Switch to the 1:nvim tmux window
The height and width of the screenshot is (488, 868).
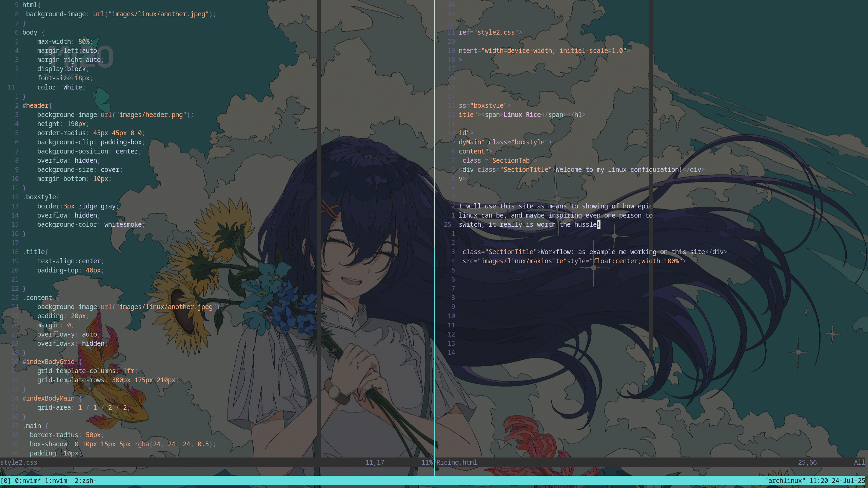pos(56,481)
